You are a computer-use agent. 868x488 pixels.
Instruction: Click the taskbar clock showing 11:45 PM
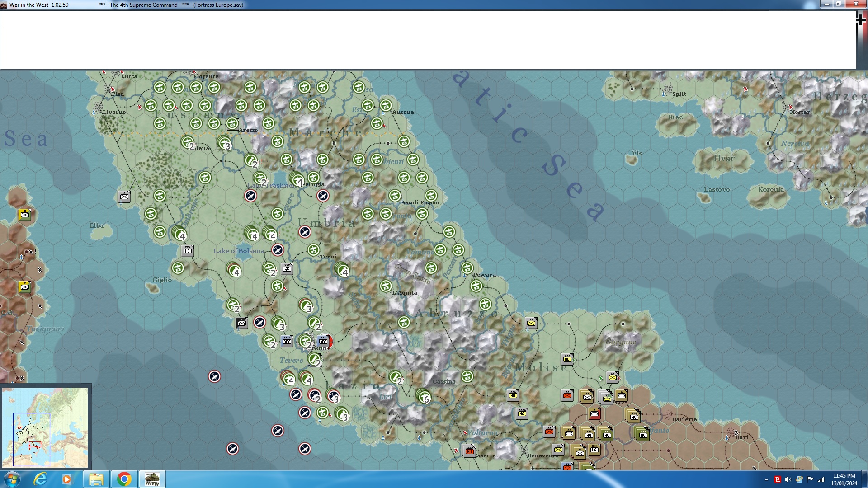(844, 479)
